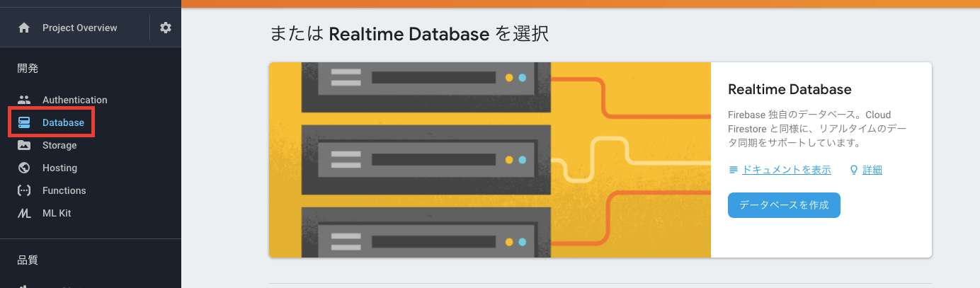Go to Storage section
Image resolution: width=980 pixels, height=288 pixels.
click(59, 145)
